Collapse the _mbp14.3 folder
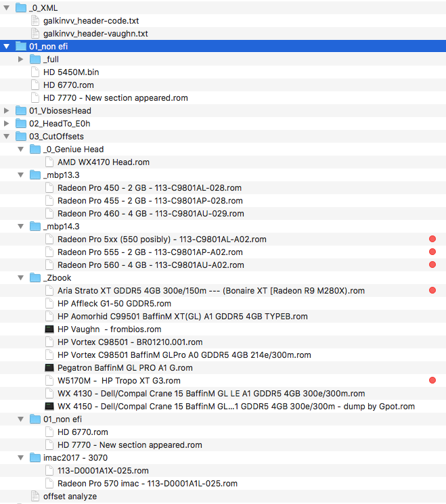 (20, 226)
